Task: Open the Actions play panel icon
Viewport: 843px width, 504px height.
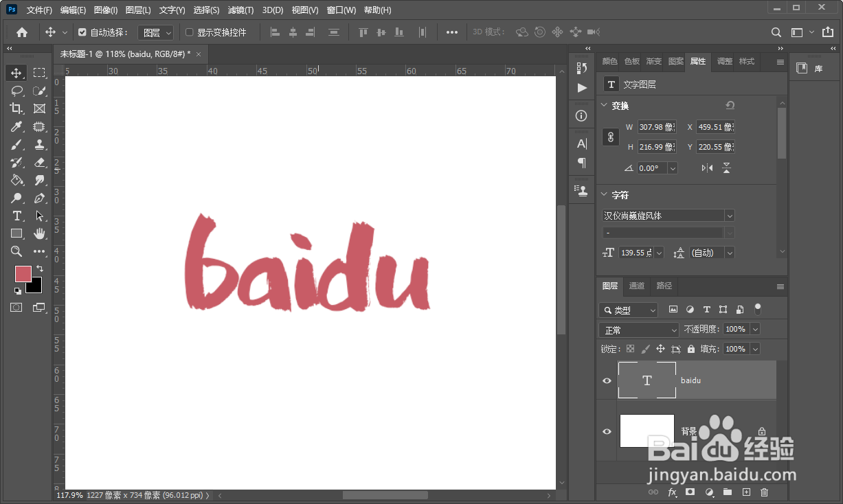Action: 582,87
